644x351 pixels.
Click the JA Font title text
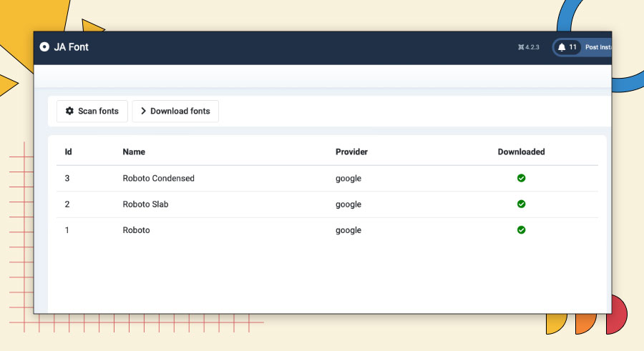[x=71, y=47]
